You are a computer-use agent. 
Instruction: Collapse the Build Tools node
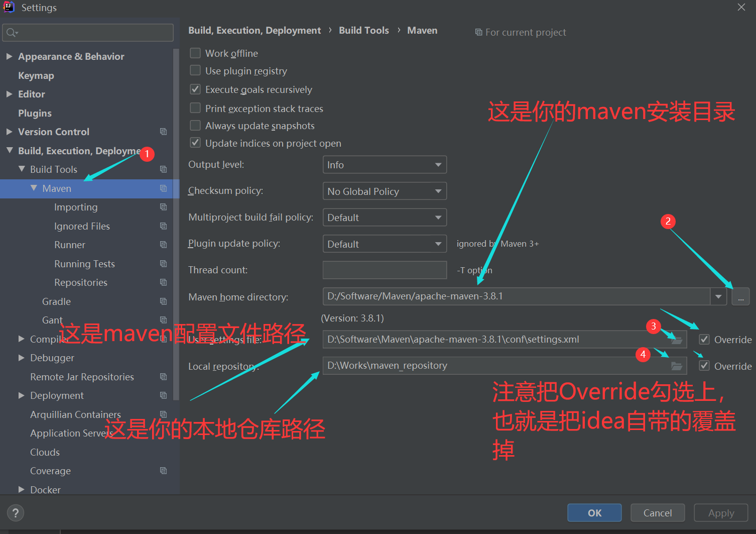(22, 169)
